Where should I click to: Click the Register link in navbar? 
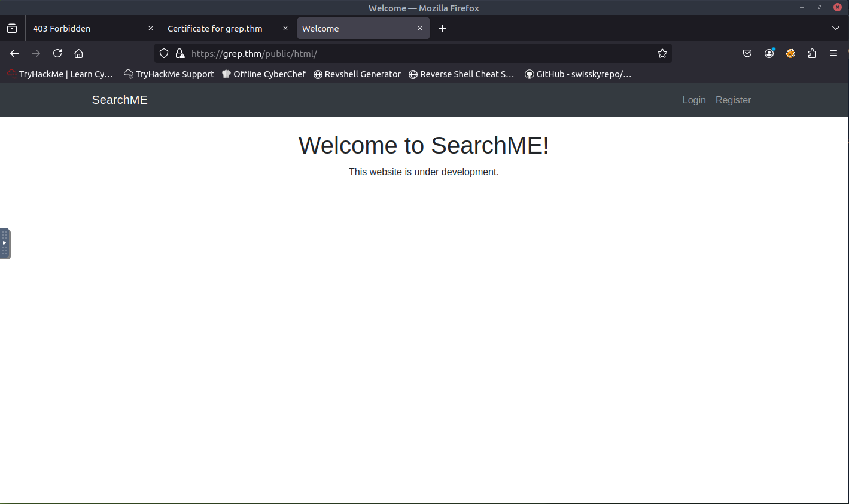733,100
